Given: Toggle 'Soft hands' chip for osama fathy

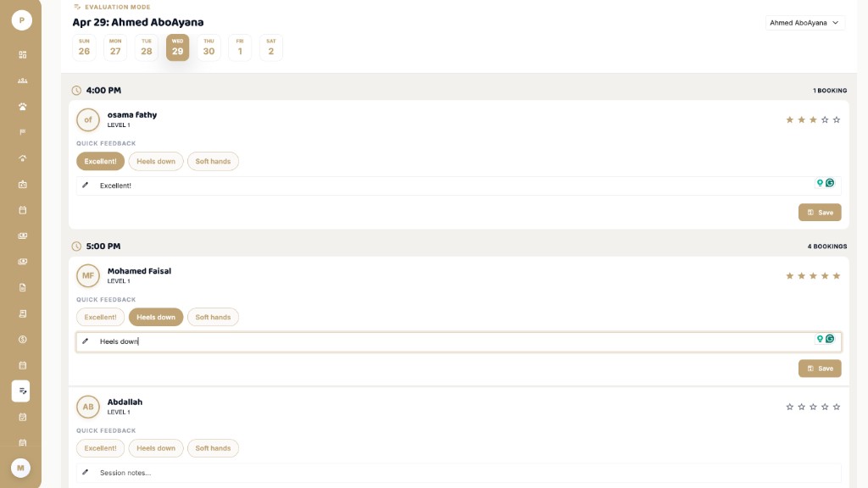Looking at the screenshot, I should tap(213, 162).
